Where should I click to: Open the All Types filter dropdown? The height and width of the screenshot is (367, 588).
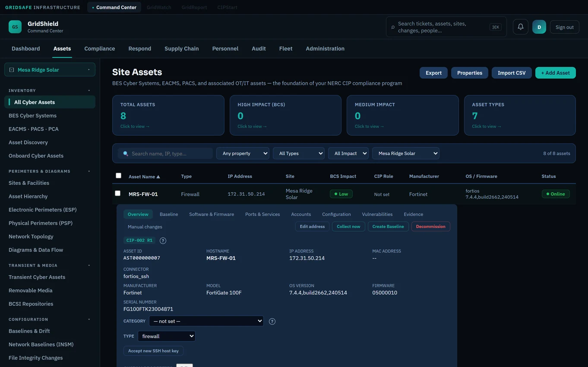(299, 153)
